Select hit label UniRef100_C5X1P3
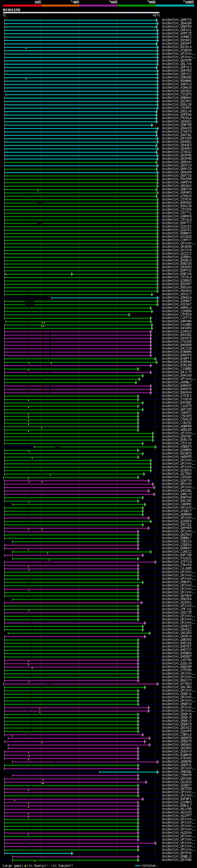The height and width of the screenshot is (868, 197). pyautogui.click(x=177, y=94)
